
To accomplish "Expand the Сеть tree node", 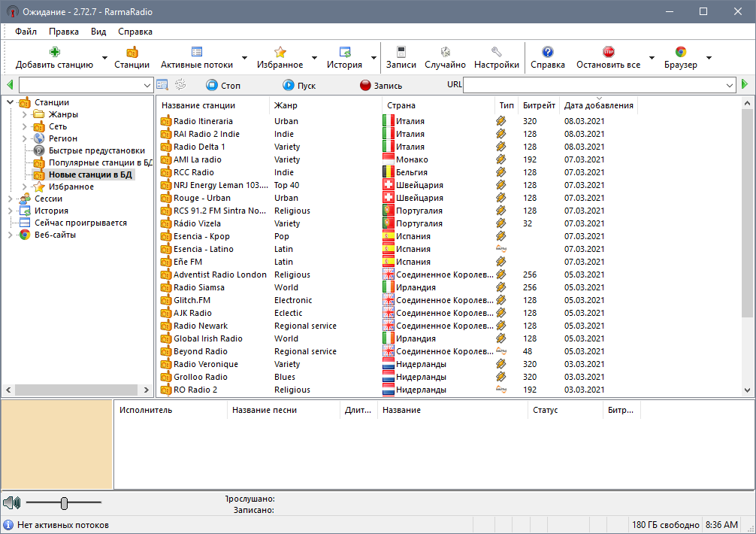I will [25, 126].
